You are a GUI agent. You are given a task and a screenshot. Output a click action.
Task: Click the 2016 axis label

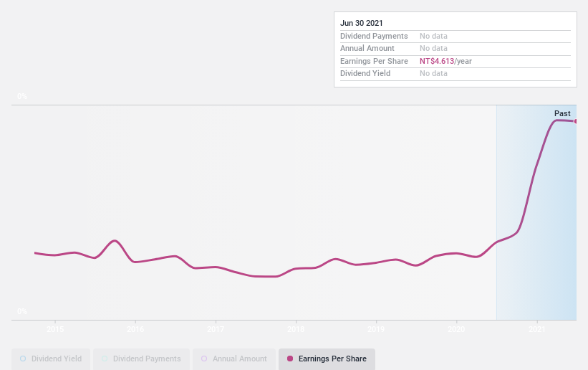tap(135, 329)
